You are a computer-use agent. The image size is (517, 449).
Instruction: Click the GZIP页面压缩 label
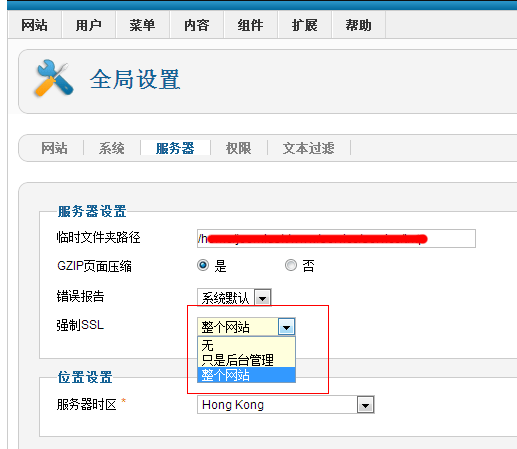click(x=94, y=266)
